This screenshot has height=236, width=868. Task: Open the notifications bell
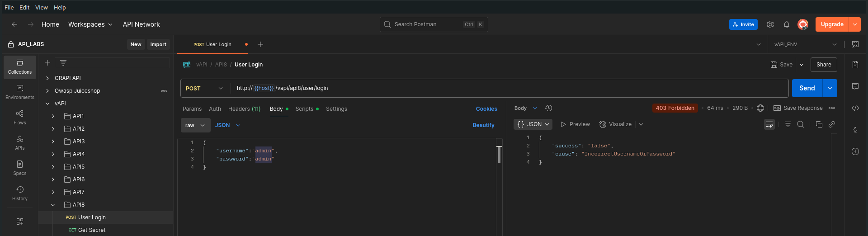pos(787,24)
